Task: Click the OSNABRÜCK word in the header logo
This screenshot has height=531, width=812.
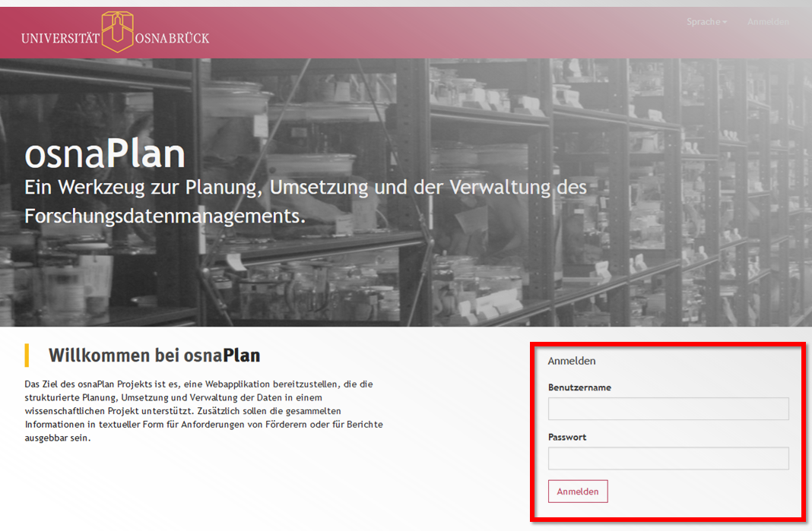Action: point(172,38)
